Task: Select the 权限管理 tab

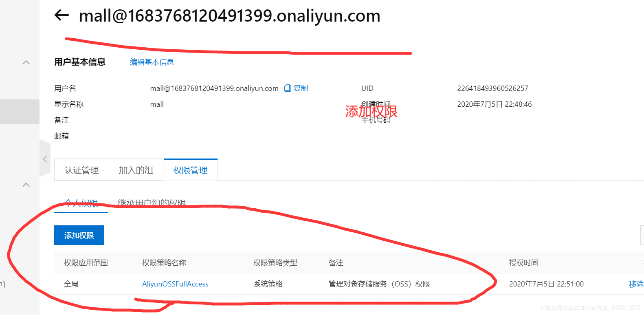Action: pyautogui.click(x=190, y=170)
